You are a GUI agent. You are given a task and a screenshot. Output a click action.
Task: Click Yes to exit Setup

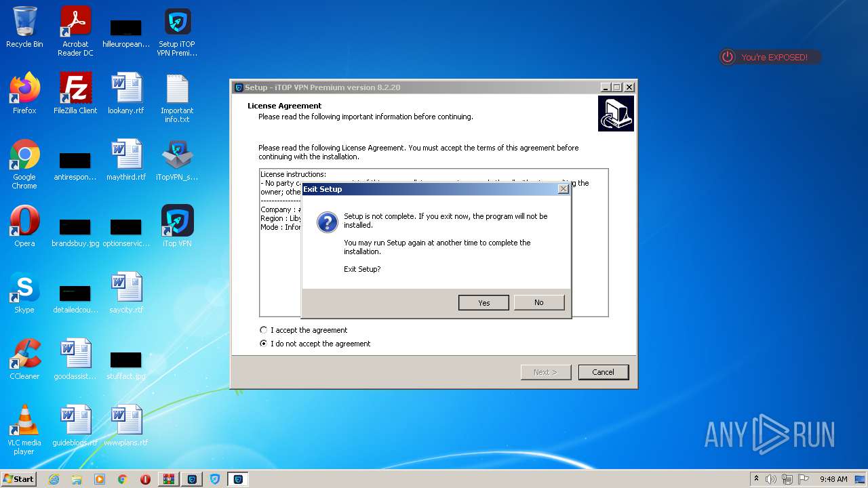click(484, 302)
